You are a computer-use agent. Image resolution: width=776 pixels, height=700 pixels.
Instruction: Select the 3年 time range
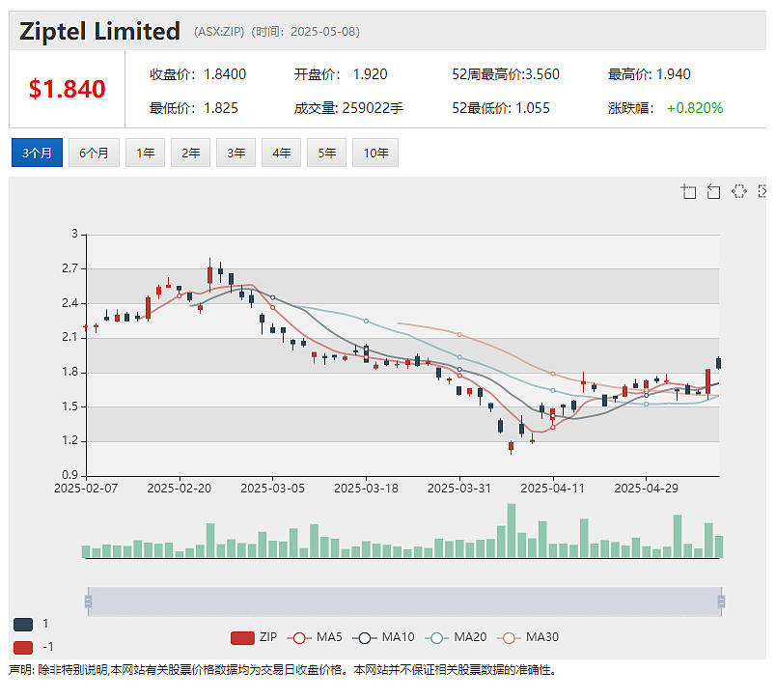point(236,153)
